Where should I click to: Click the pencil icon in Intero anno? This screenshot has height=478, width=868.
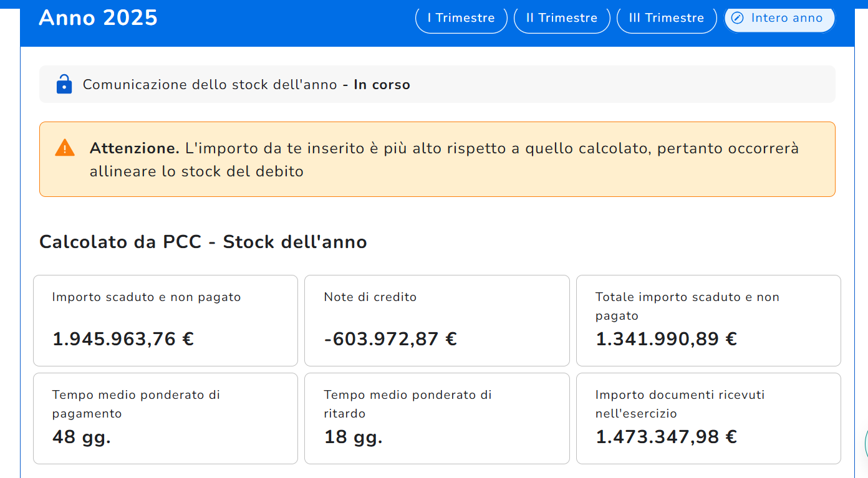click(737, 18)
